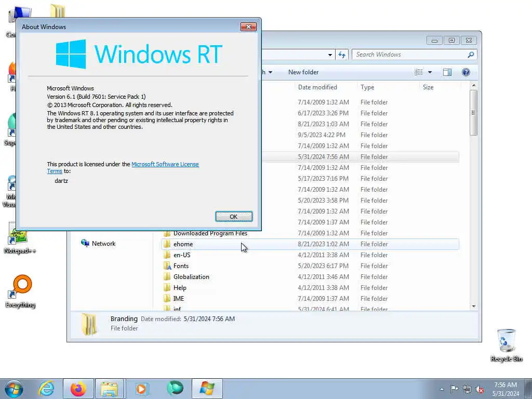
Task: Open Windows Media Player from the taskbar
Action: click(141, 389)
